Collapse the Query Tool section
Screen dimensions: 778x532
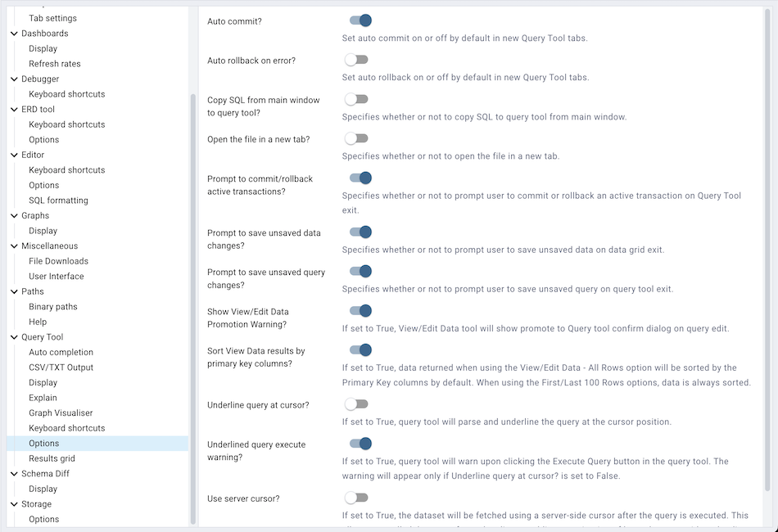click(x=12, y=336)
